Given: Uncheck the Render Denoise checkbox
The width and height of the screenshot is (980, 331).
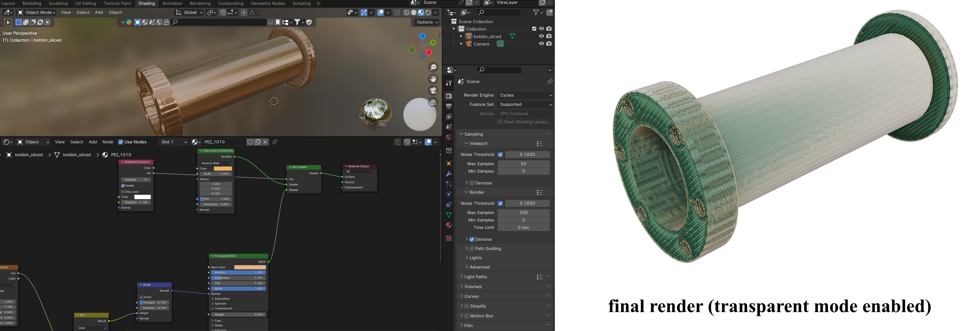Looking at the screenshot, I should click(x=472, y=239).
